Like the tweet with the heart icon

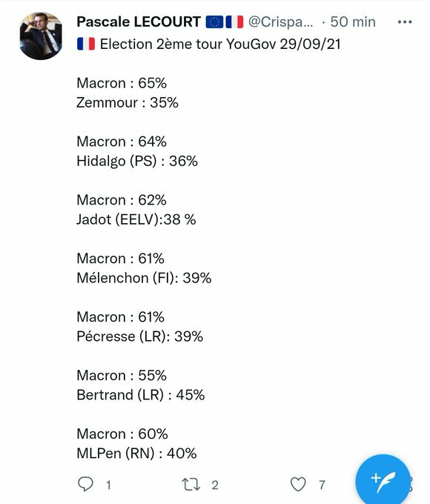point(298,484)
